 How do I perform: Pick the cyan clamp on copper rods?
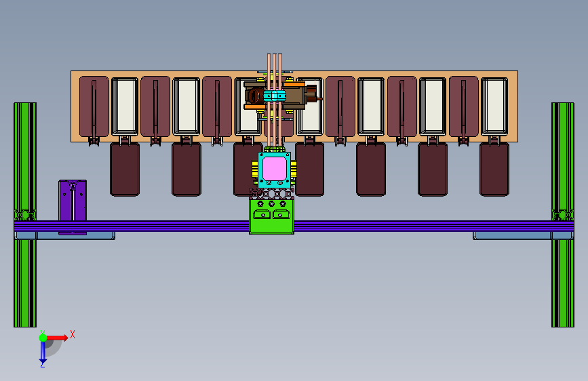click(275, 96)
